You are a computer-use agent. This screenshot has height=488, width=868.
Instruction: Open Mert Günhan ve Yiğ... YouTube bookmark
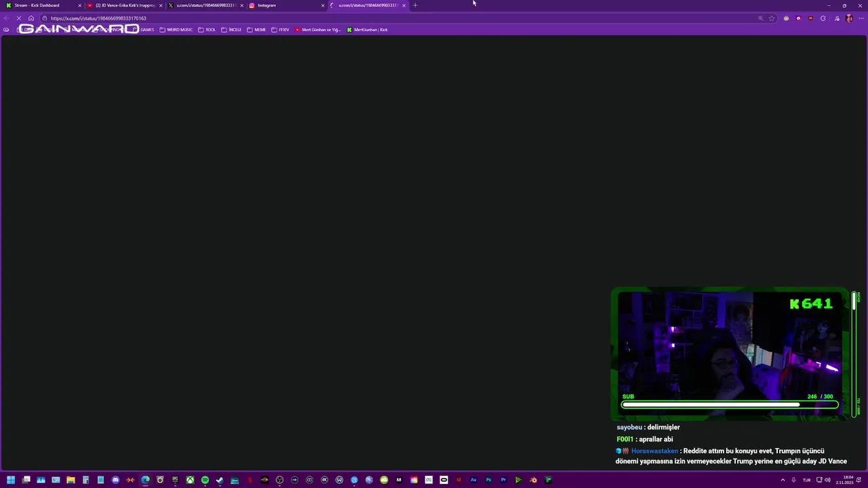tap(318, 30)
